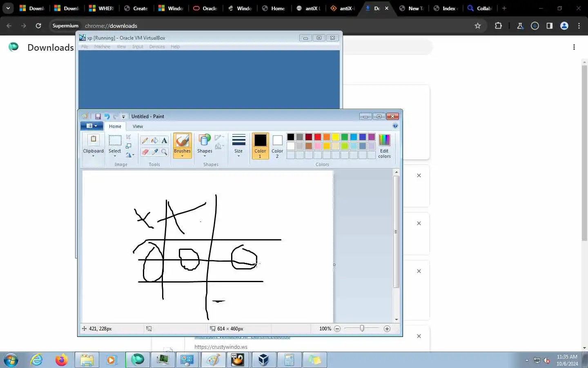Screen dimensions: 588x368
Task: Open the browser profile avatar icon
Action: tap(564, 26)
